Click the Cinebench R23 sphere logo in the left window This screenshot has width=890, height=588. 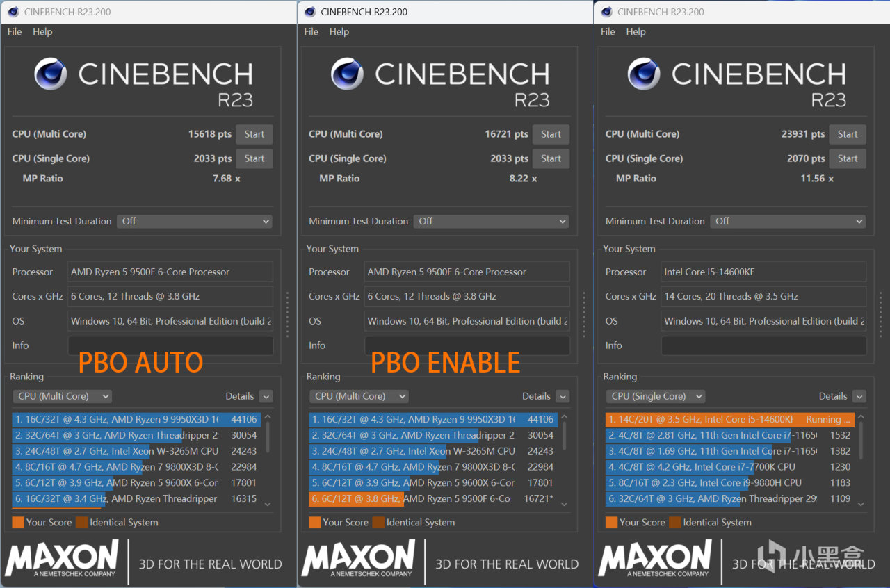[51, 74]
